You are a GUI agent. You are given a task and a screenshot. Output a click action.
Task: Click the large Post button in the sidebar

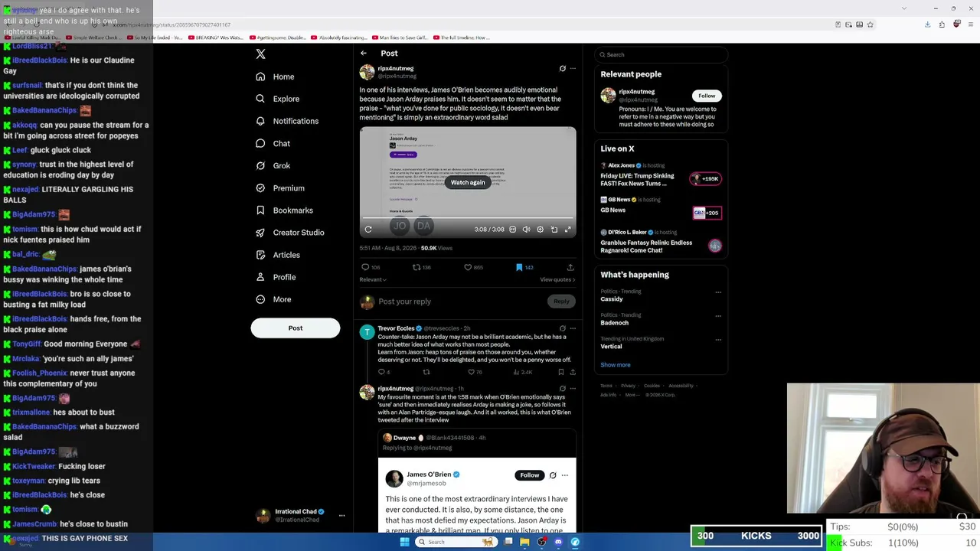pos(296,328)
